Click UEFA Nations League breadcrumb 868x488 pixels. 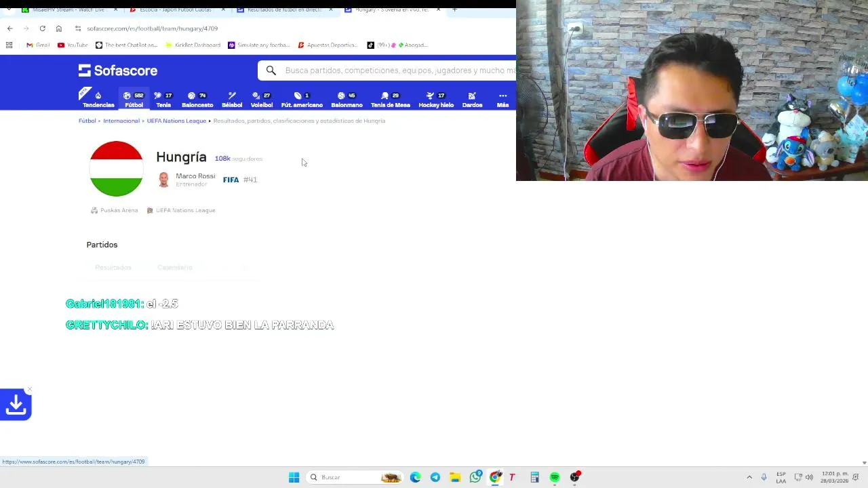[176, 121]
